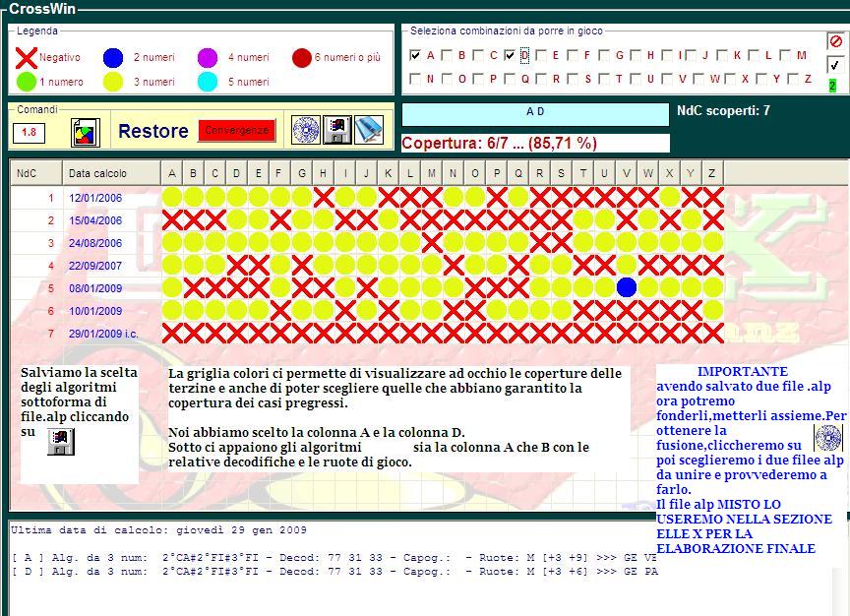
Task: Open the colored puzzle document icon
Action: tap(86, 132)
